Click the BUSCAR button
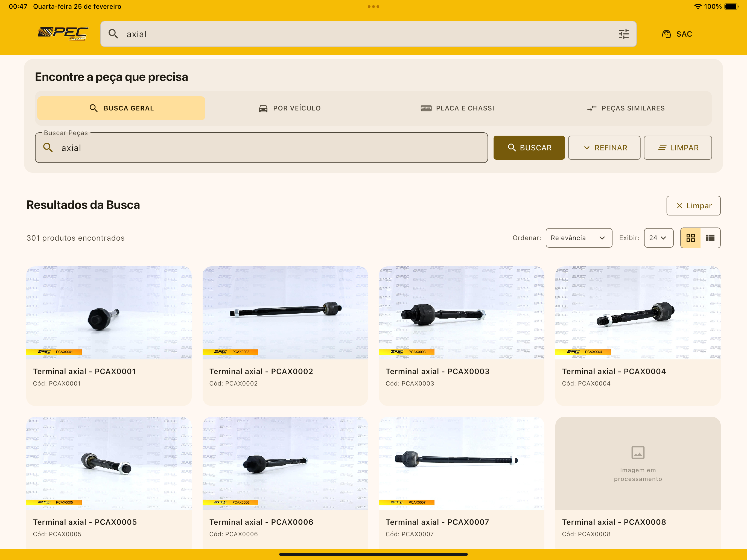The height and width of the screenshot is (560, 747). 529,148
